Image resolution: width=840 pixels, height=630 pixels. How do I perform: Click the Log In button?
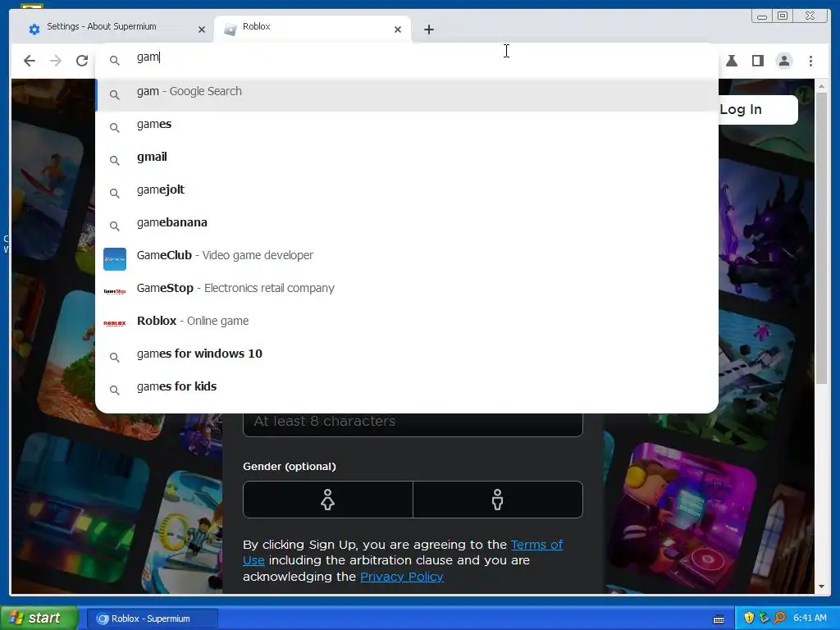pyautogui.click(x=757, y=110)
